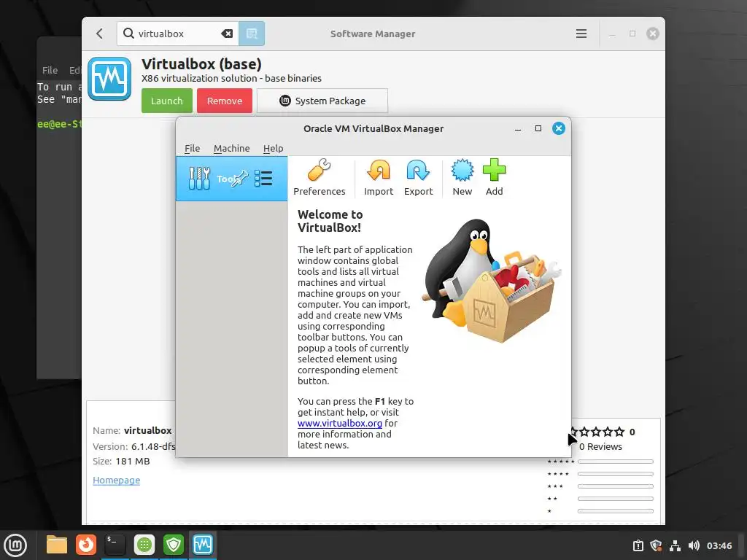
Task: Click the Import appliance icon
Action: click(379, 178)
